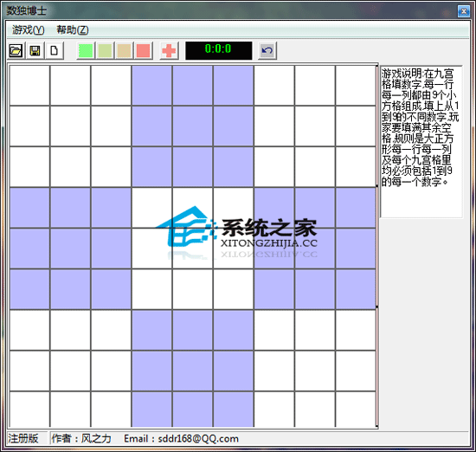
Task: Select the bottom-right cell of the sudoku grid
Action: pyautogui.click(x=356, y=410)
